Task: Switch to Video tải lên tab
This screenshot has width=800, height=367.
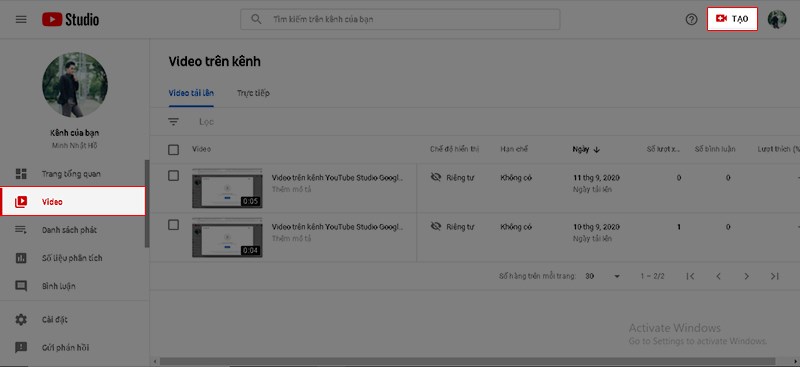Action: 191,93
